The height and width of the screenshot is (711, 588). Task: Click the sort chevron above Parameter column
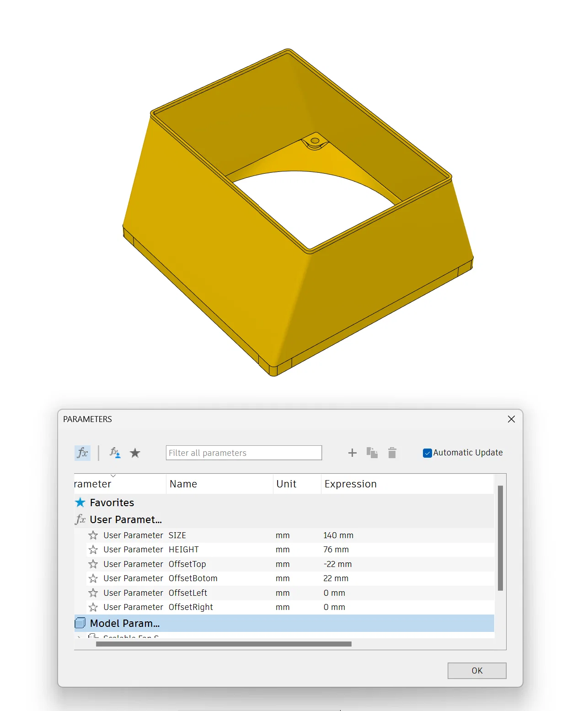(x=113, y=476)
